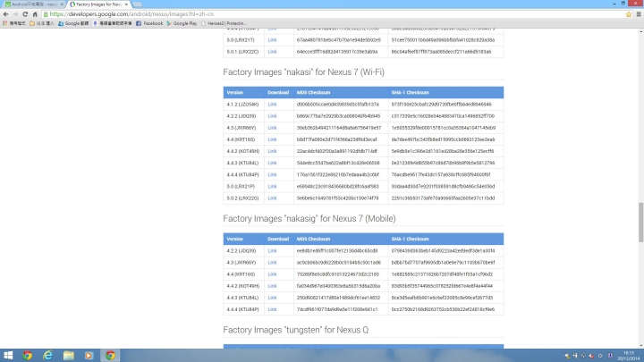Screen dimensions: 644x362
Task: Open the Facebook bookmark
Action: 149,23
